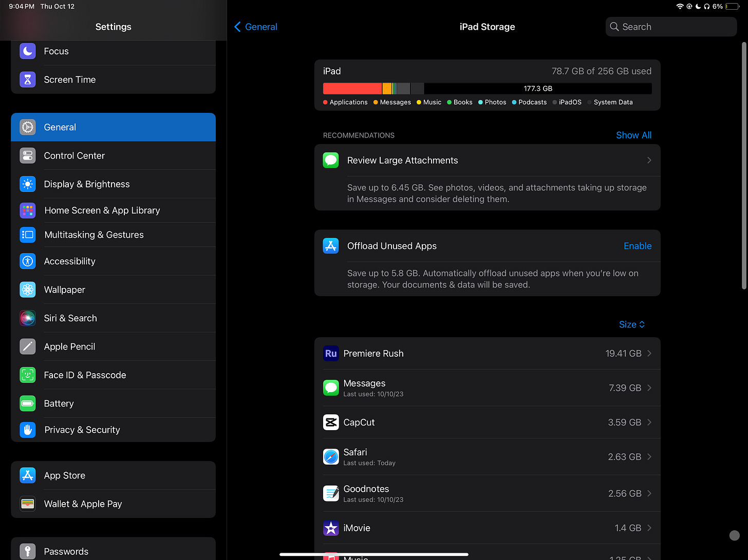This screenshot has width=748, height=560.
Task: Open iMovie storage details chevron
Action: point(649,528)
